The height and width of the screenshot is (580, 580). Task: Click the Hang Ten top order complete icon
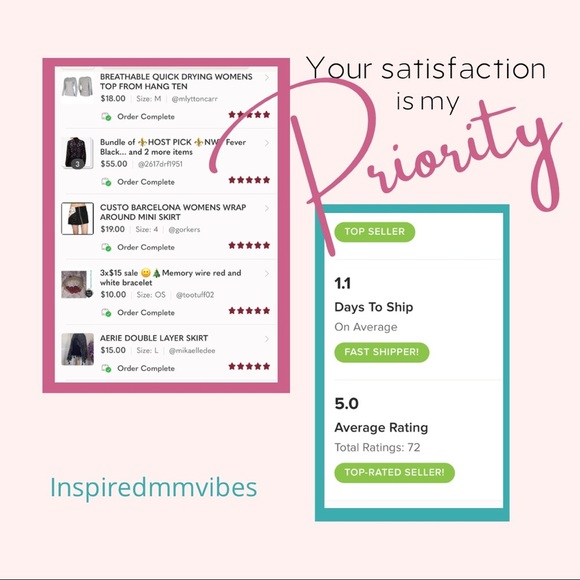[x=106, y=117]
